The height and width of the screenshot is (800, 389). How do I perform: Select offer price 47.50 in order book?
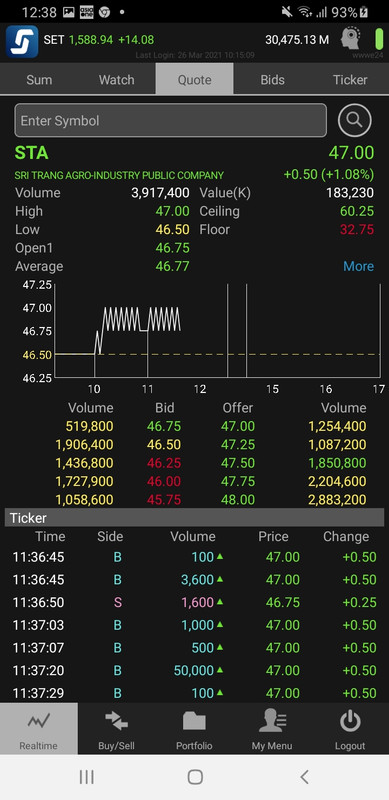click(238, 463)
